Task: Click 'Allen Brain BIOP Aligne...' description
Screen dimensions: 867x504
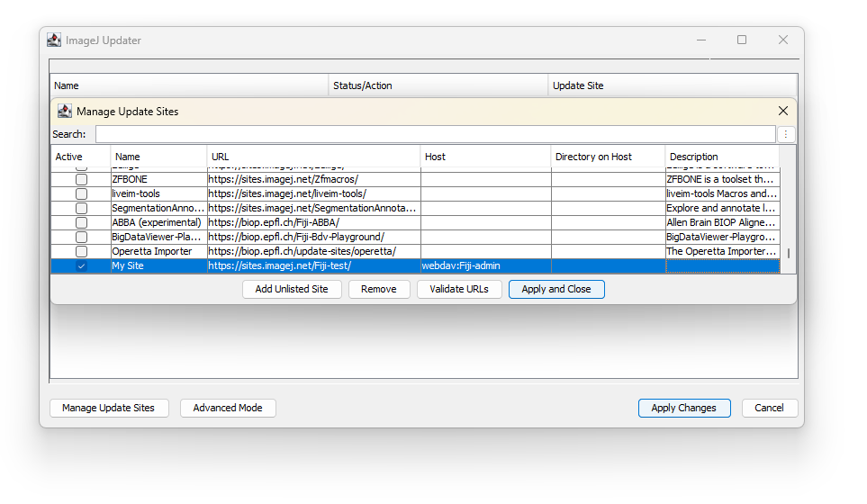Action: [723, 222]
